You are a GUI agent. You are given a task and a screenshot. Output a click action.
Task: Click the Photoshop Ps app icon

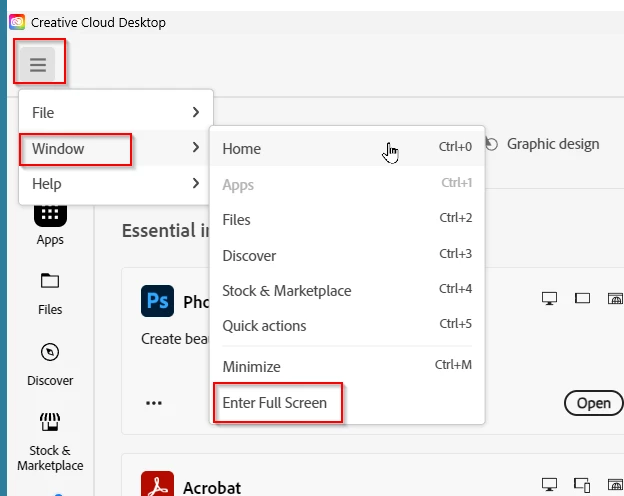pyautogui.click(x=157, y=301)
